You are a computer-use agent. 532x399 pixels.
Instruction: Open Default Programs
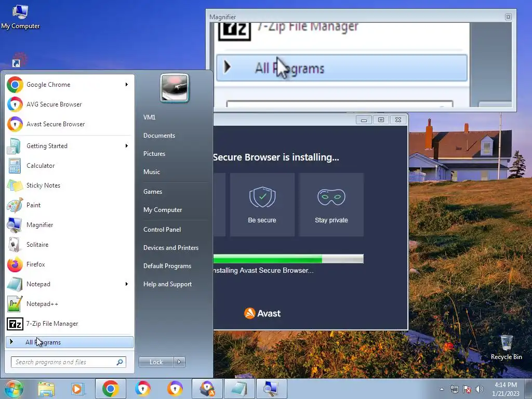pyautogui.click(x=167, y=266)
